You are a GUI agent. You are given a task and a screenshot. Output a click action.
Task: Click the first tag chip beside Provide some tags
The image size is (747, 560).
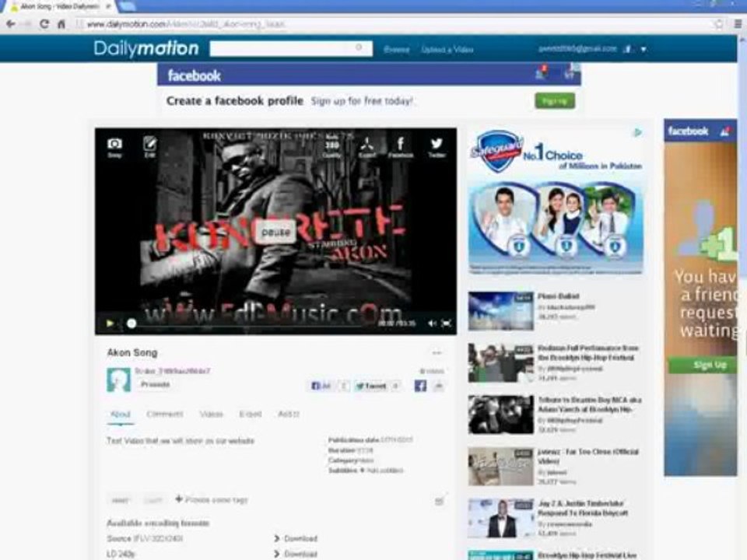[x=120, y=500]
